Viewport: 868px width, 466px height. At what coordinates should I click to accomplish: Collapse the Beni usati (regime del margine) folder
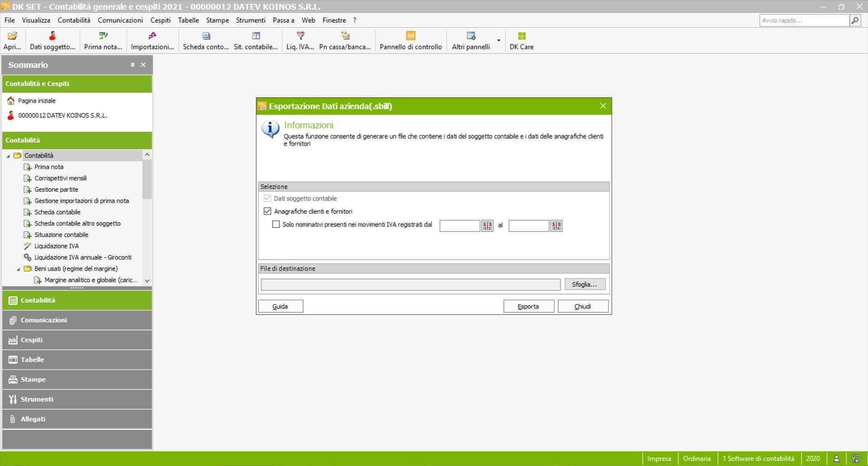click(x=19, y=269)
